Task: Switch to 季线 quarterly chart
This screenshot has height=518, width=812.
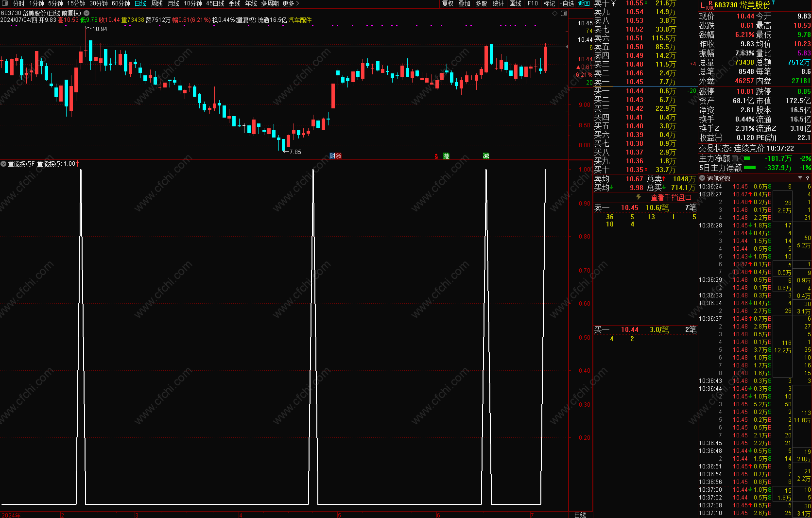Action: point(235,3)
